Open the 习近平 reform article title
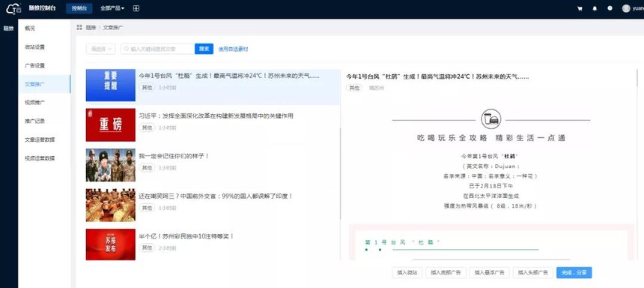Screen dimensions: 644x288 tap(216, 116)
